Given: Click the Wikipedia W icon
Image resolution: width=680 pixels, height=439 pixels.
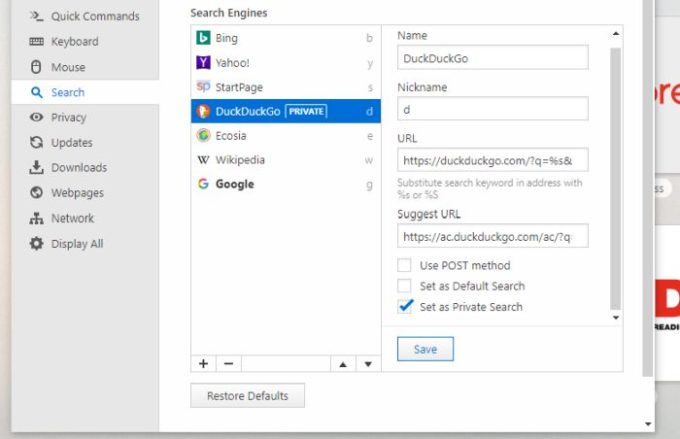Looking at the screenshot, I should coord(203,160).
